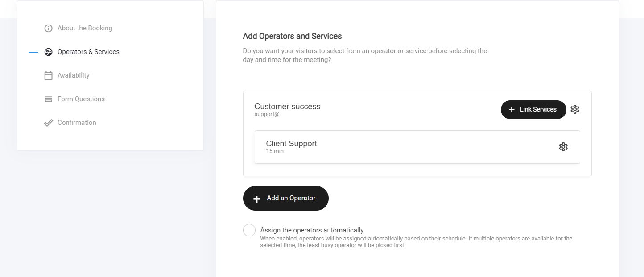Screen dimensions: 644x277
Task: Open settings gear for Customer success operator
Action: 575,109
